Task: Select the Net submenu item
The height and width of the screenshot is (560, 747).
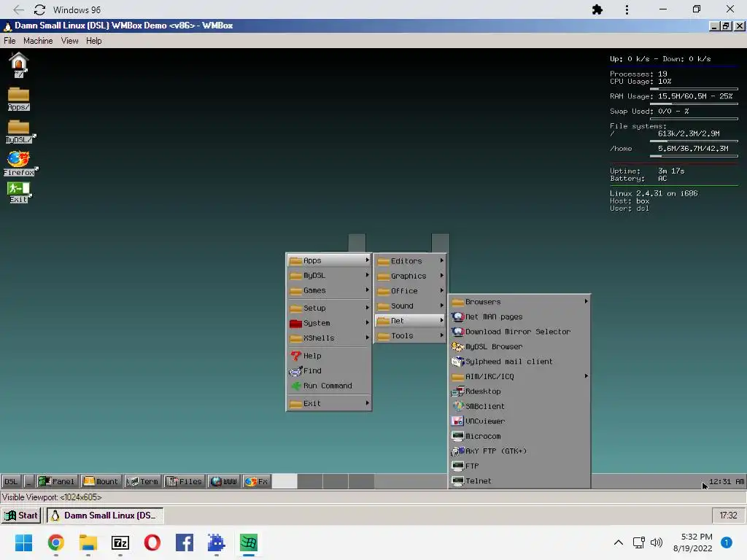Action: 410,321
